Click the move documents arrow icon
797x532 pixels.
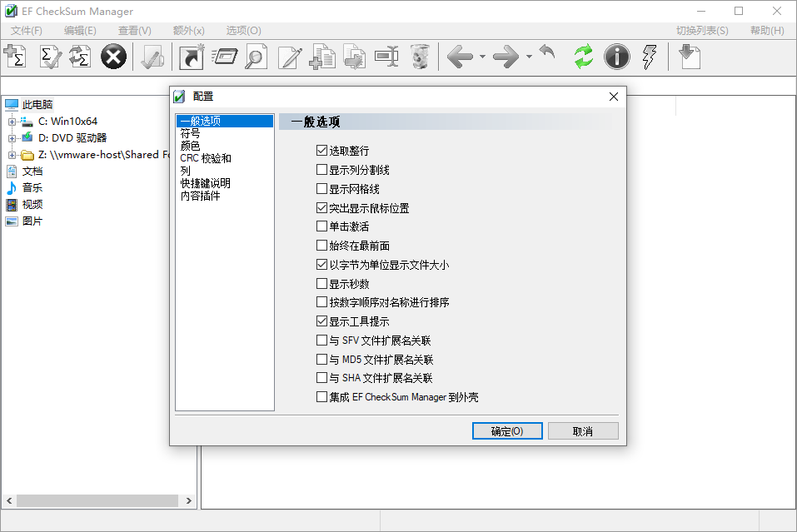tap(354, 57)
